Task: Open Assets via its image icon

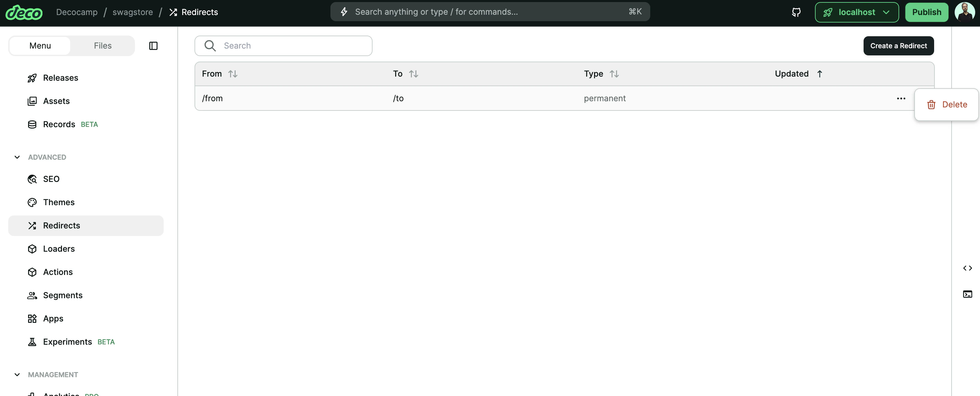Action: tap(32, 101)
